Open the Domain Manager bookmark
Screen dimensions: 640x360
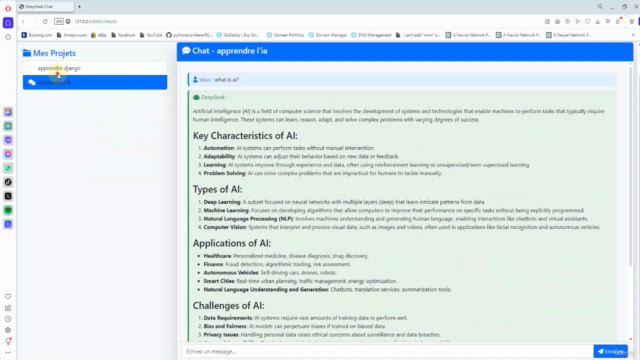coord(327,35)
